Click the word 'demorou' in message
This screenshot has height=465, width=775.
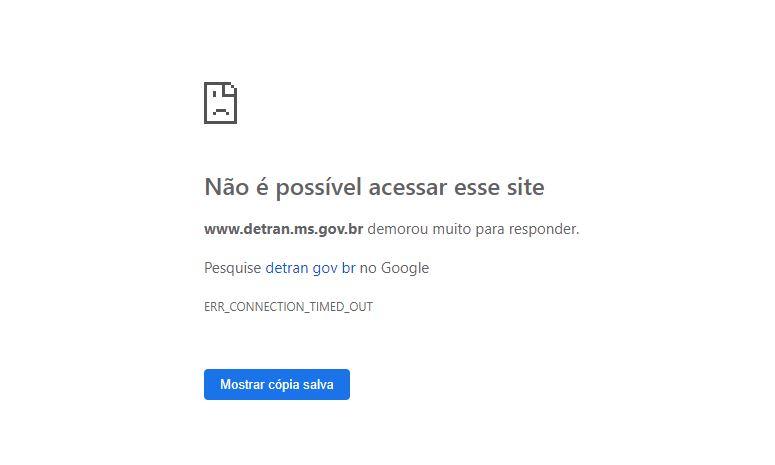pos(398,229)
